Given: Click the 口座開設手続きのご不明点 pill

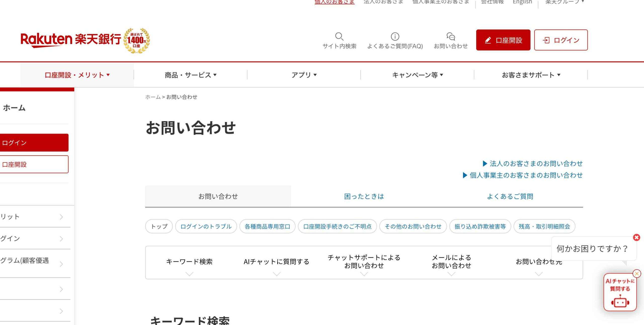Looking at the screenshot, I should pos(337,226).
